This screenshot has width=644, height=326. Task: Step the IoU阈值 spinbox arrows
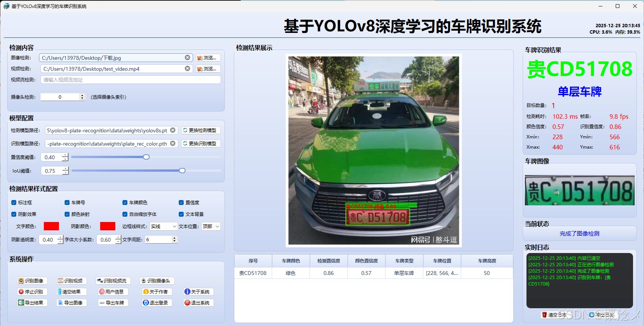[x=65, y=171]
